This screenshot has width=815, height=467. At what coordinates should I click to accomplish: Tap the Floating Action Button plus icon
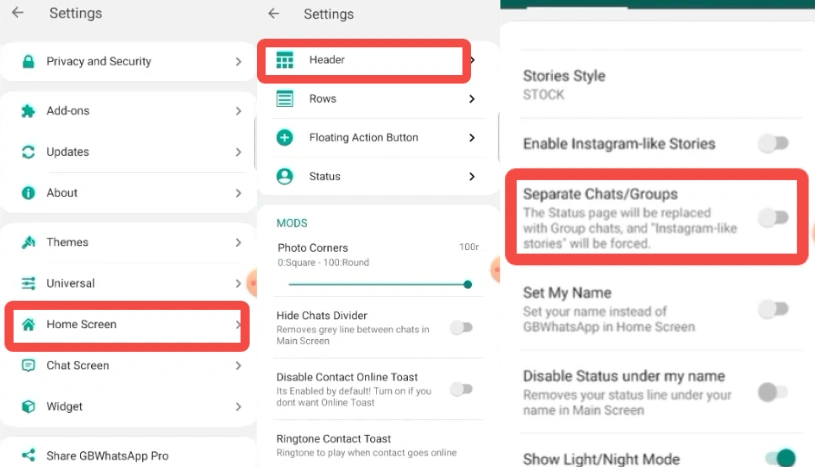click(285, 138)
